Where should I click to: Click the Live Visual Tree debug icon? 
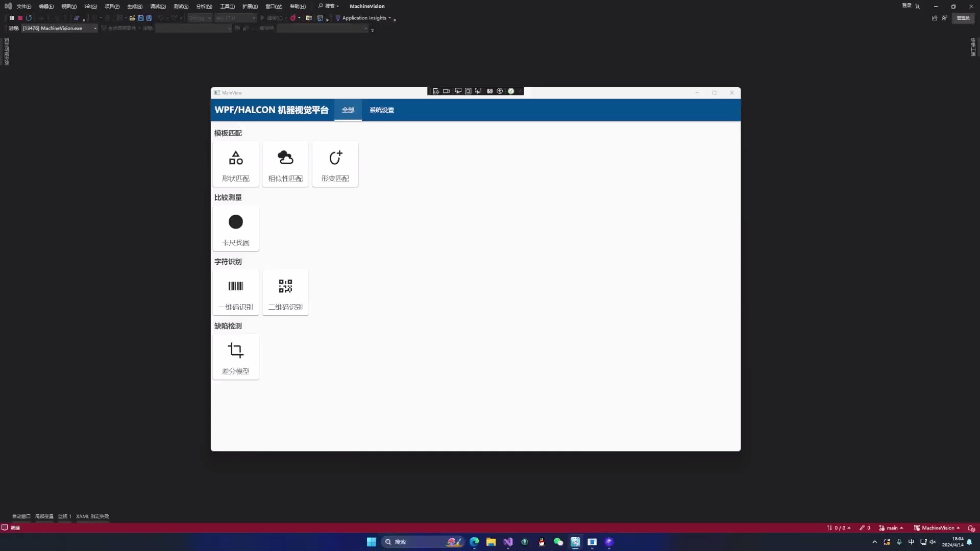[436, 91]
